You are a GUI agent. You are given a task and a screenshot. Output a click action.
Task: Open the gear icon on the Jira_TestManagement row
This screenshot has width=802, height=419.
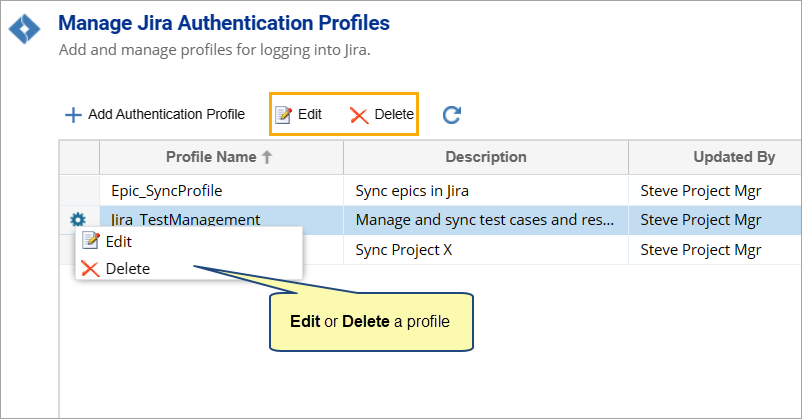(x=78, y=220)
